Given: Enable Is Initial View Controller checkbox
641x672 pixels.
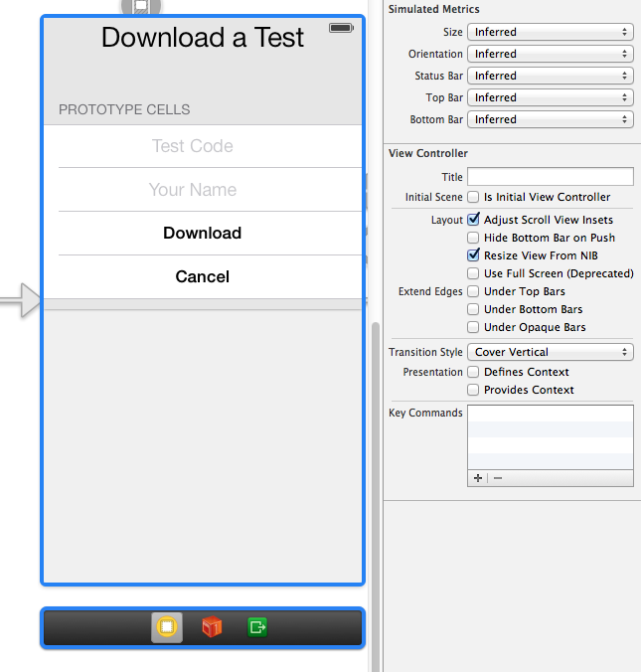Looking at the screenshot, I should coord(474,198).
